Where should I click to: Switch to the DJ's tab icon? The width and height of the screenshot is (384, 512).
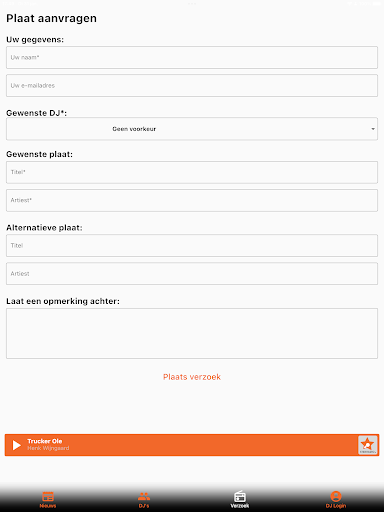pyautogui.click(x=144, y=497)
